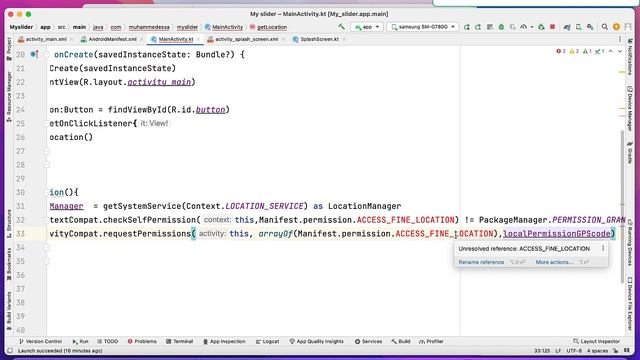This screenshot has height=360, width=640.
Task: Toggle the Build Variants tool window
Action: (9, 311)
